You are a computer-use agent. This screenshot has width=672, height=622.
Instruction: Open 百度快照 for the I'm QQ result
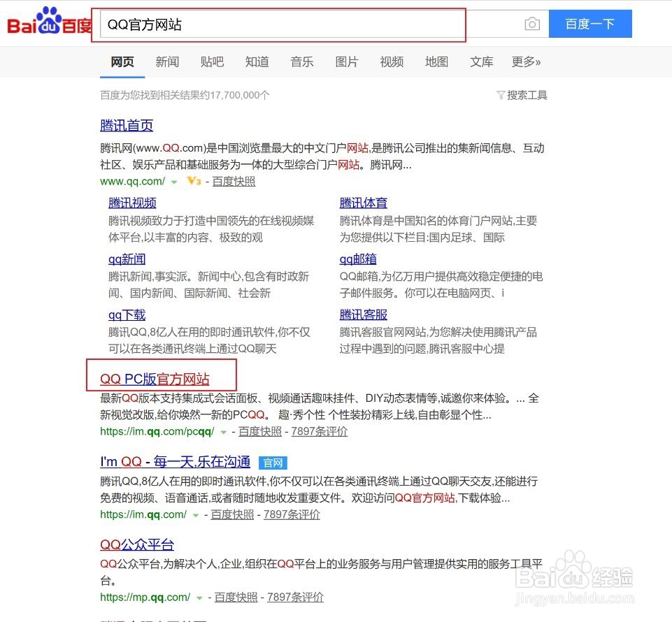point(232,515)
